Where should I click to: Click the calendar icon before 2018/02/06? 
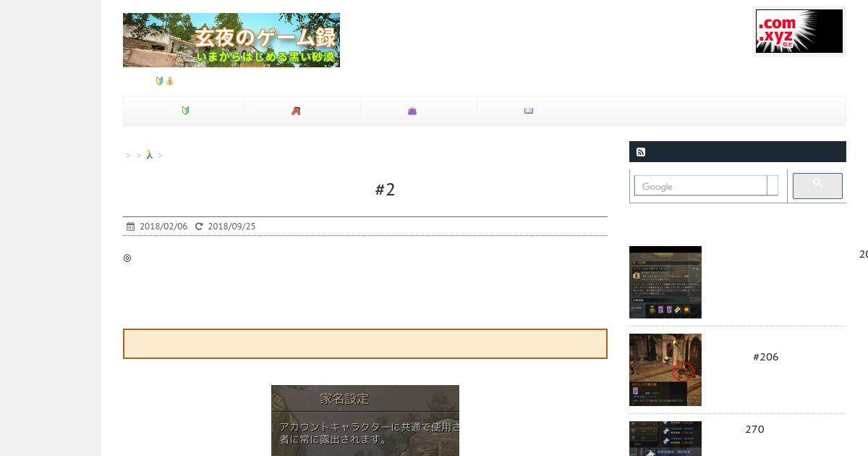130,227
